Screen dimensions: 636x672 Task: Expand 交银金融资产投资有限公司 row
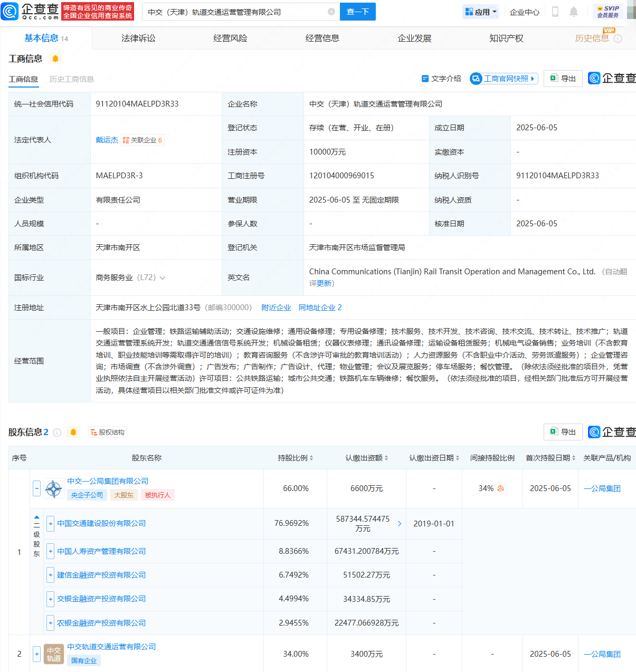pyautogui.click(x=51, y=599)
